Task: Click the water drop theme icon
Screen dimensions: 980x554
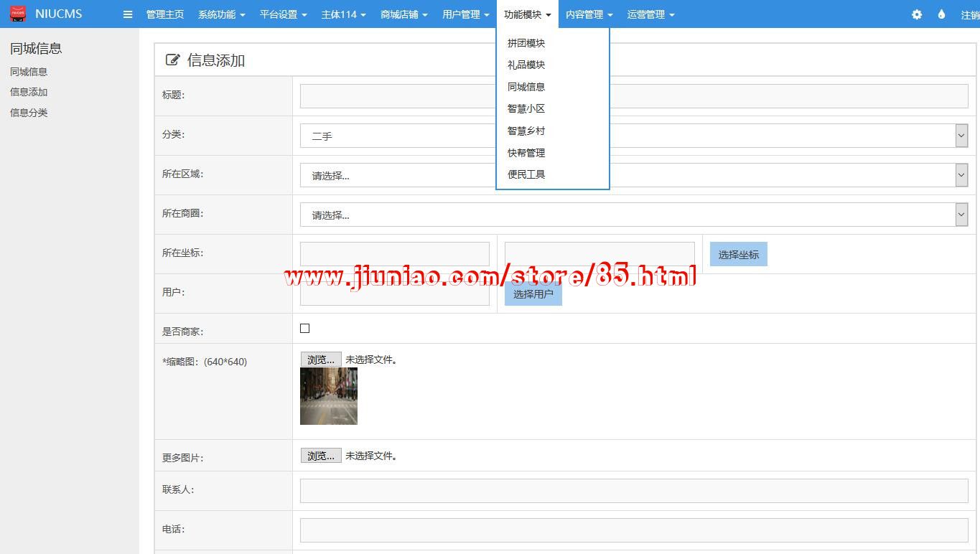Action: click(x=941, y=14)
